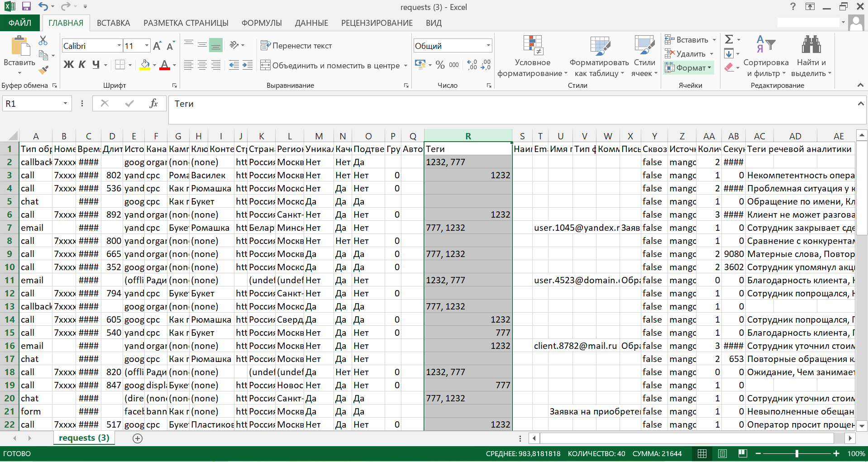This screenshot has width=868, height=462.
Task: Align text to middle of cell
Action: pos(202,45)
